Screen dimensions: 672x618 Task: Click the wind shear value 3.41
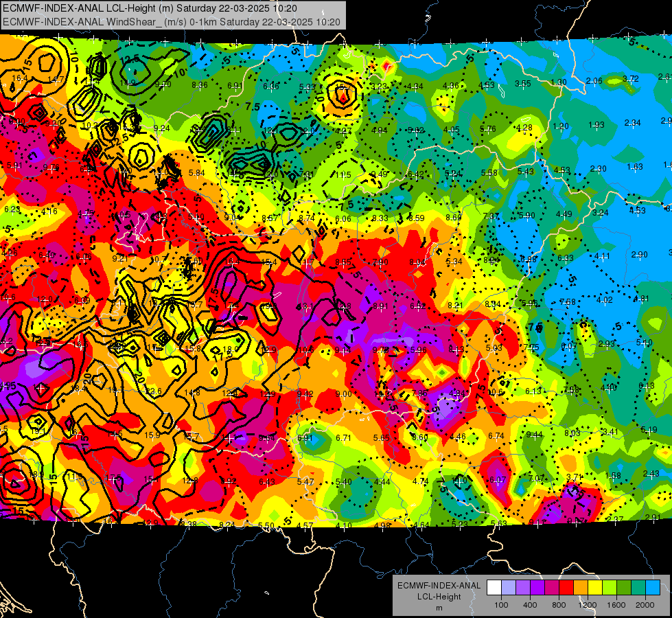tap(610, 431)
